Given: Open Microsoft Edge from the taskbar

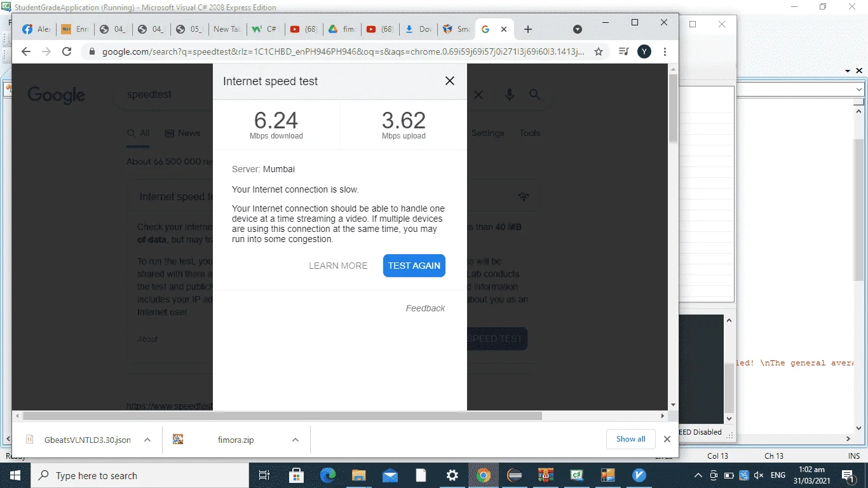Looking at the screenshot, I should point(328,475).
